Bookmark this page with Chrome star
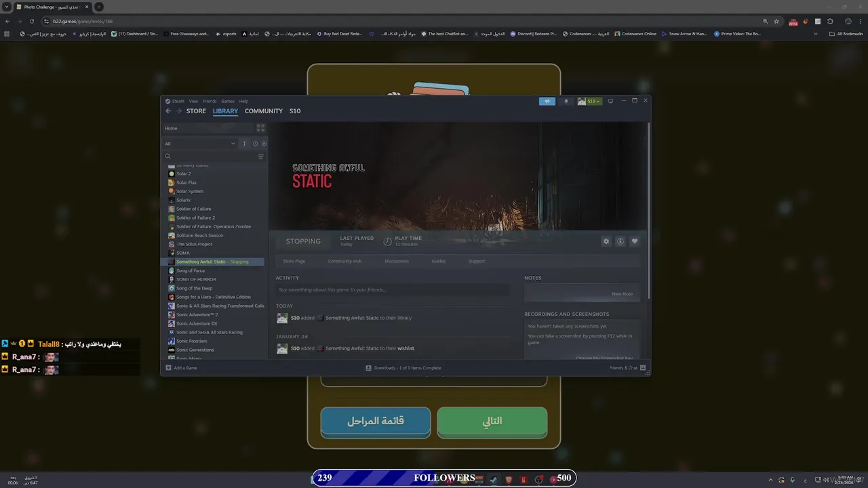This screenshot has height=488, width=868. tap(776, 21)
